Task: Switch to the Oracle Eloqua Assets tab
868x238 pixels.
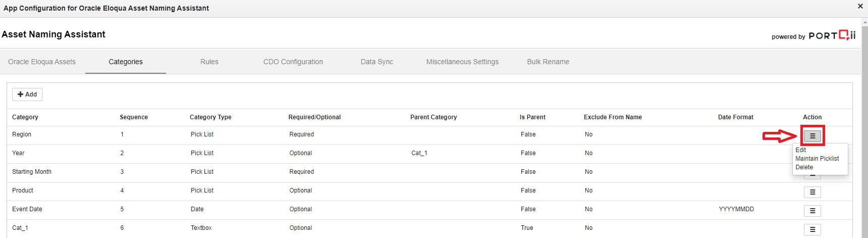Action: tap(42, 62)
